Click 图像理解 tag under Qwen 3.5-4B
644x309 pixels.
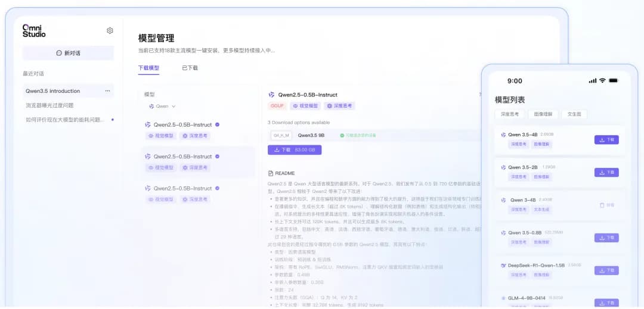[x=541, y=144]
